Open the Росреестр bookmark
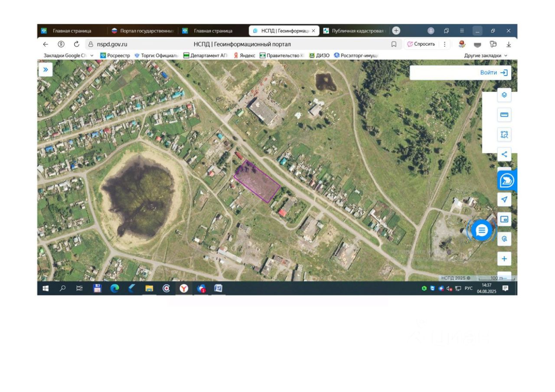The image size is (555, 392). [115, 56]
